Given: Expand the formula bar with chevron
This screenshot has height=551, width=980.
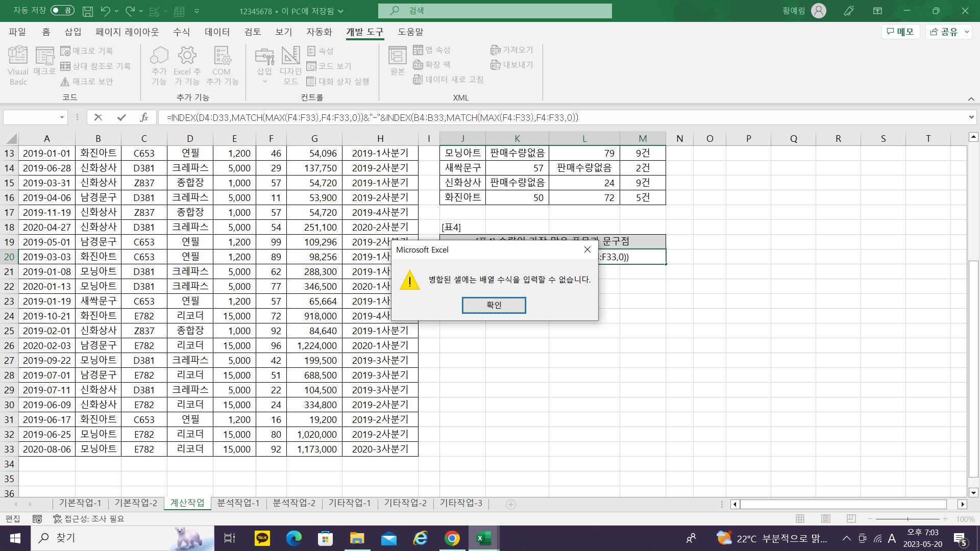Looking at the screenshot, I should point(971,117).
